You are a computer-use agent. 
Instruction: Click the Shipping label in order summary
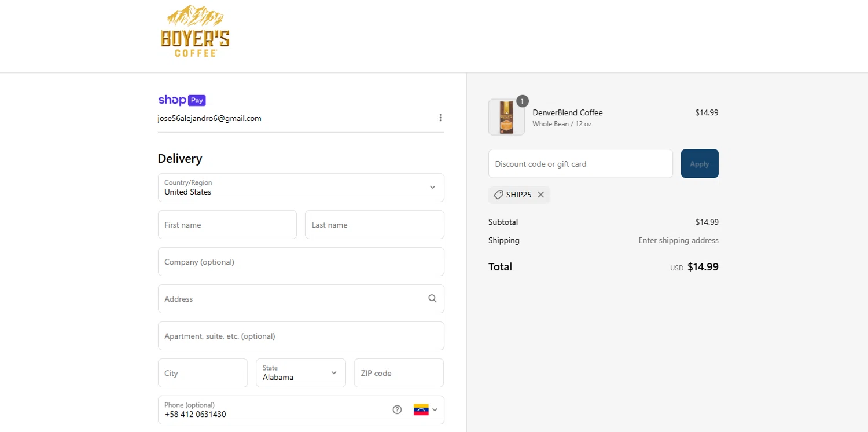click(504, 240)
